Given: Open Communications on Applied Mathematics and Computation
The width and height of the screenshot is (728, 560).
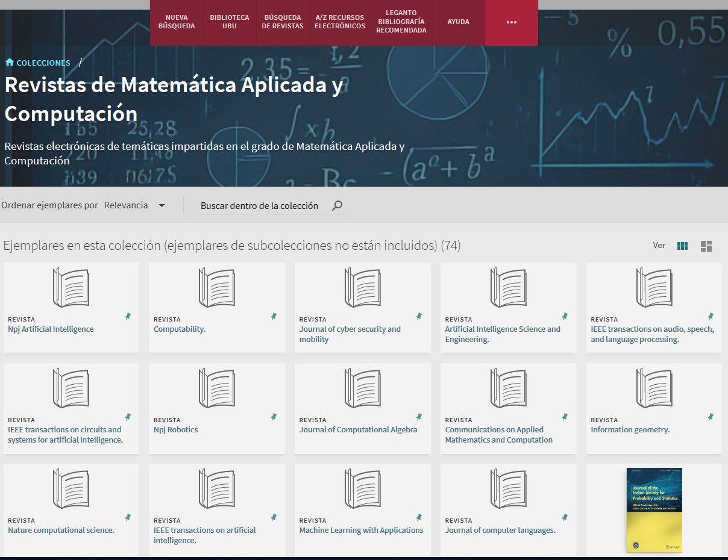Looking at the screenshot, I should coord(498,435).
